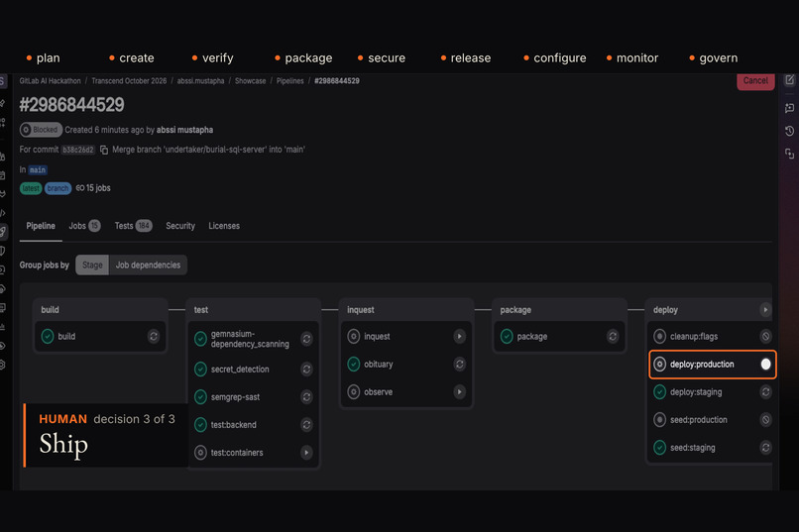This screenshot has height=532, width=799.
Task: Trigger the deploy:production action button
Action: click(x=766, y=364)
